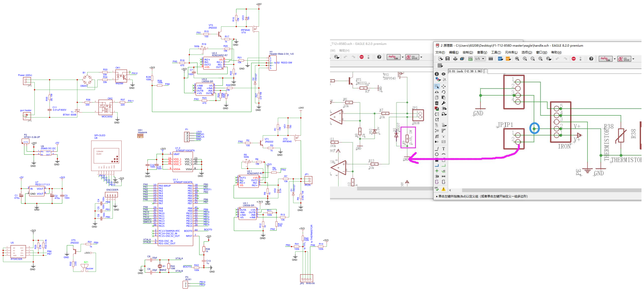Select the Rotate tool
Image resolution: width=644 pixels, height=291 pixels.
coord(444,92)
